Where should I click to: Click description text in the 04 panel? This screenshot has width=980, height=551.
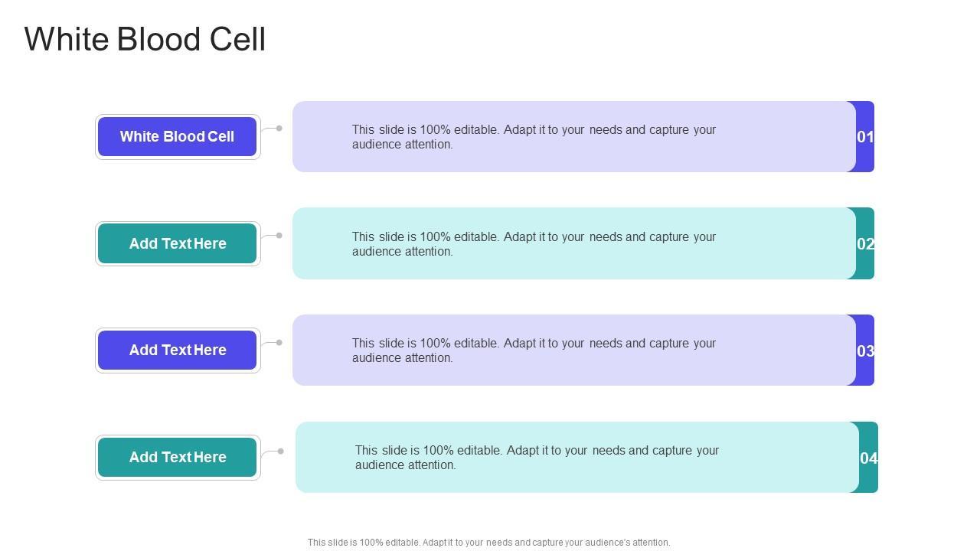[x=537, y=458]
